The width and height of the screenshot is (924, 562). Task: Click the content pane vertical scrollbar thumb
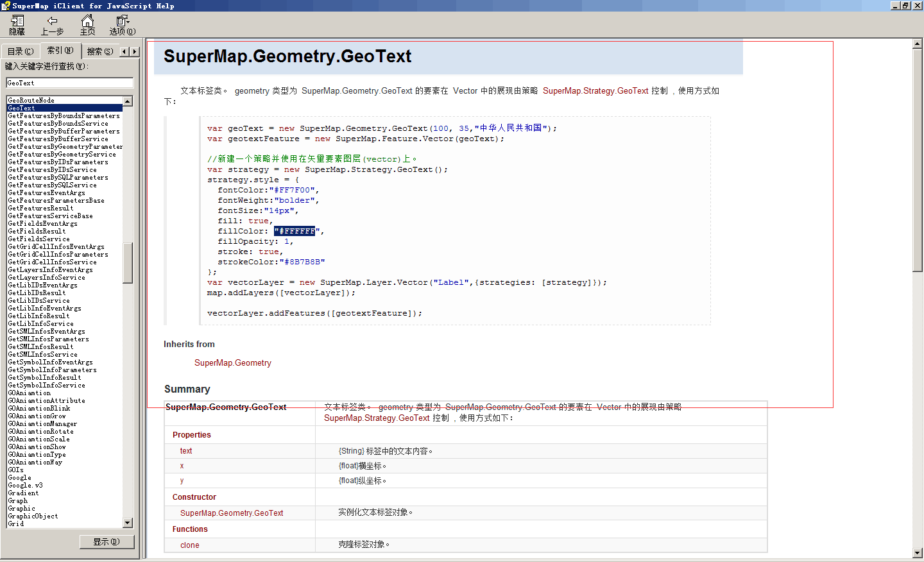(x=917, y=160)
